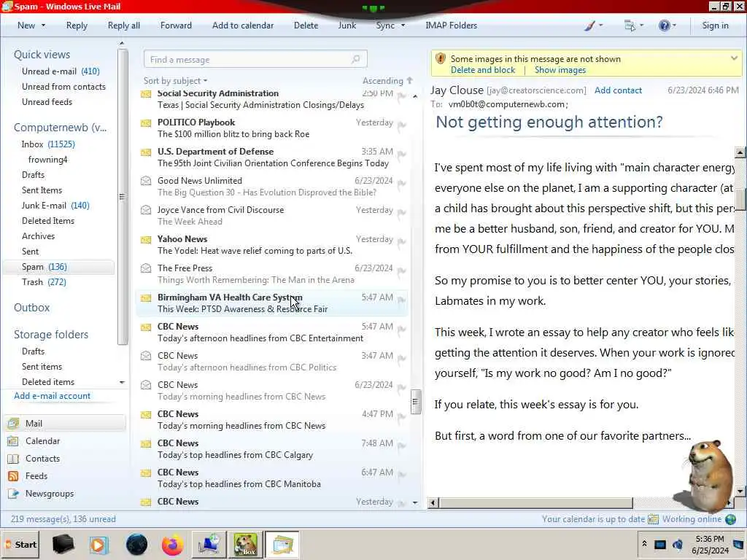The height and width of the screenshot is (560, 747).
Task: Open Firefox from the taskbar
Action: tap(172, 545)
